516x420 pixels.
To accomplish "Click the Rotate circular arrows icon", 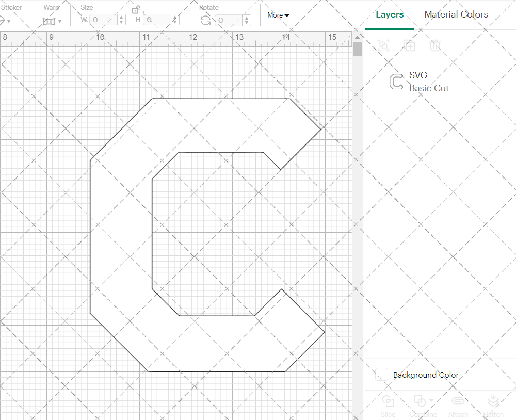I will [206, 21].
